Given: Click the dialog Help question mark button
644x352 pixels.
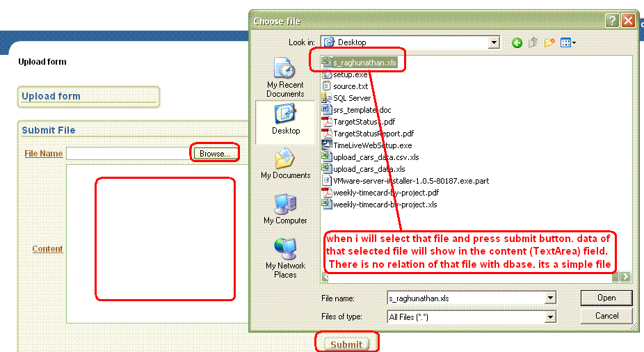Looking at the screenshot, I should pyautogui.click(x=612, y=21).
